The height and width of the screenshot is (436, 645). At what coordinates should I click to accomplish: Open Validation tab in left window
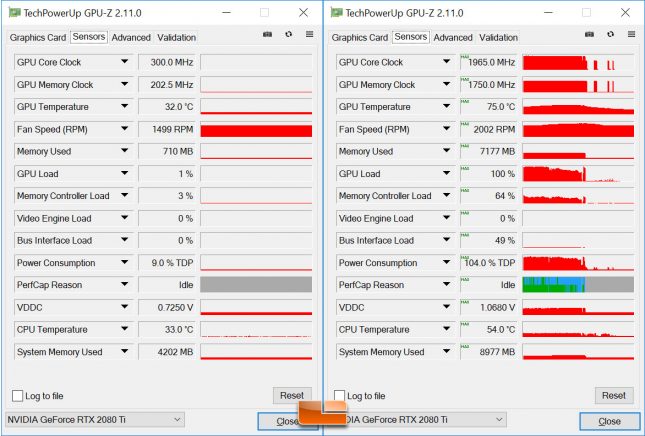pos(176,37)
